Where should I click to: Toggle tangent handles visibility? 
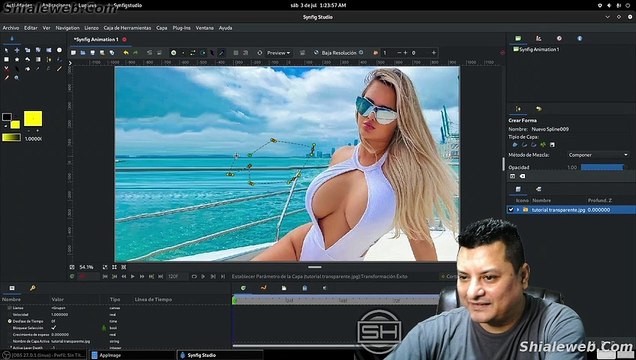(x=193, y=53)
